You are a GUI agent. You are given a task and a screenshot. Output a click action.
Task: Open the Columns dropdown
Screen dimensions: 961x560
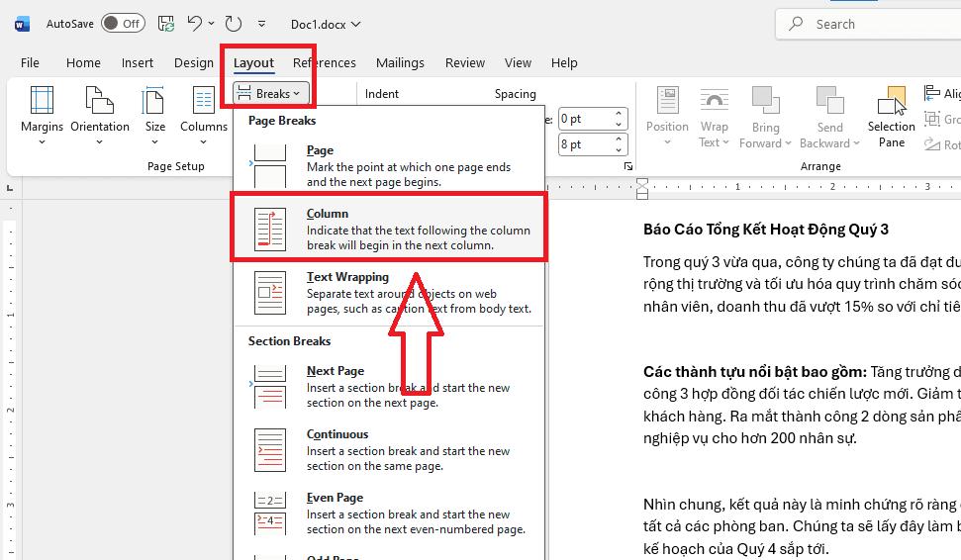204,117
